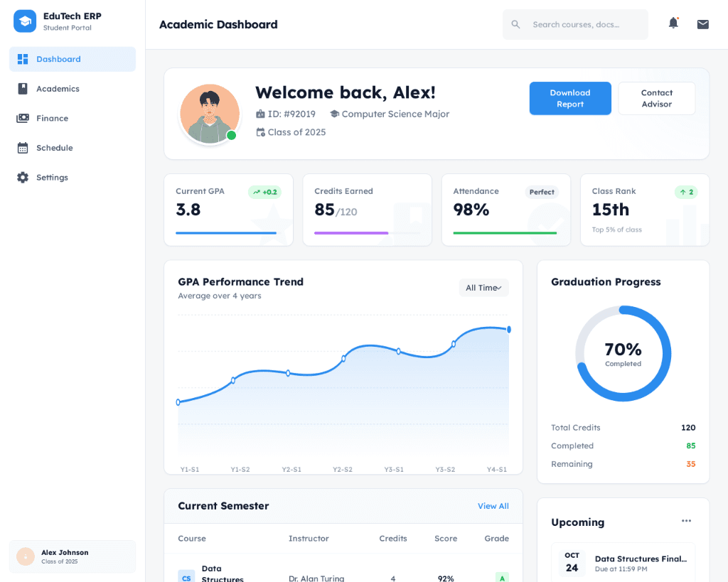Open Alex Johnson profile card in sidebar

[x=73, y=556]
